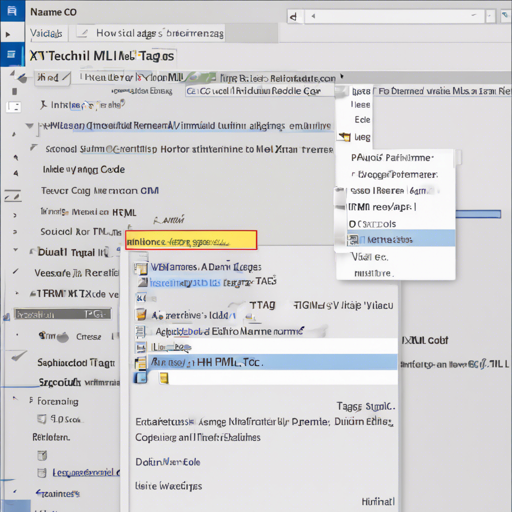Click the orange icon beside 'Arrerckive' item
The width and height of the screenshot is (512, 512).
(141, 314)
